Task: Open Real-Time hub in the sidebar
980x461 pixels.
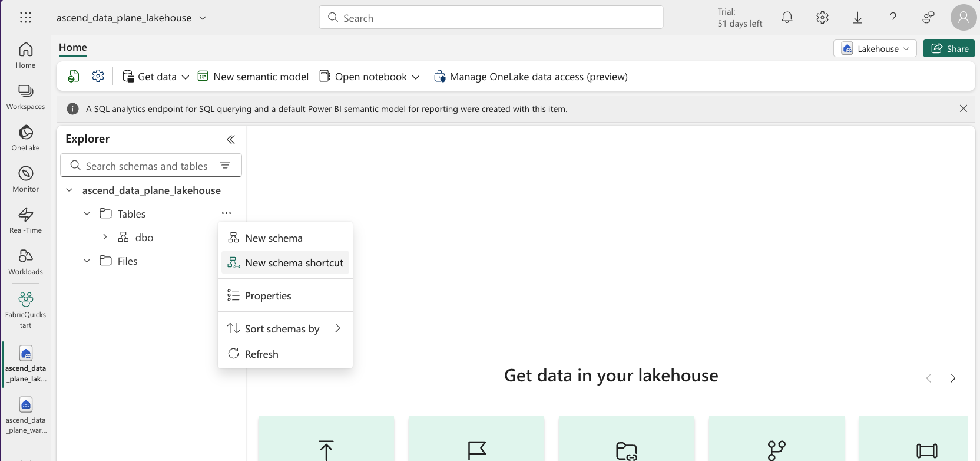Action: (26, 220)
